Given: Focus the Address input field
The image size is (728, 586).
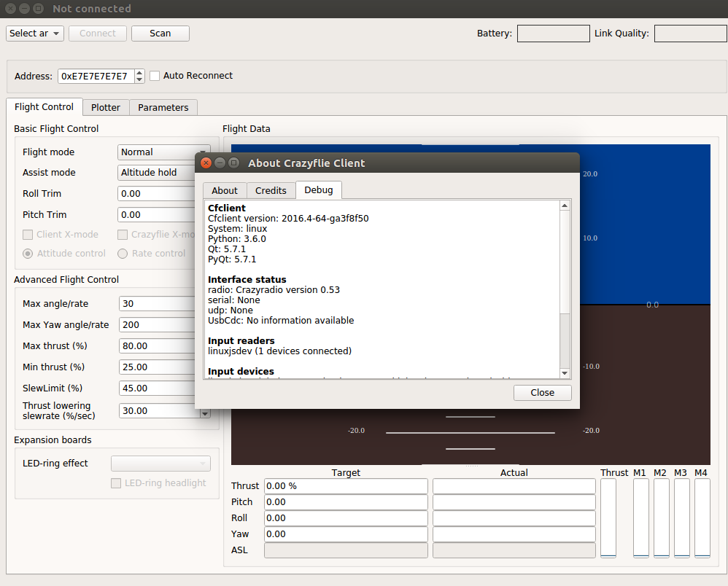Looking at the screenshot, I should (96, 76).
